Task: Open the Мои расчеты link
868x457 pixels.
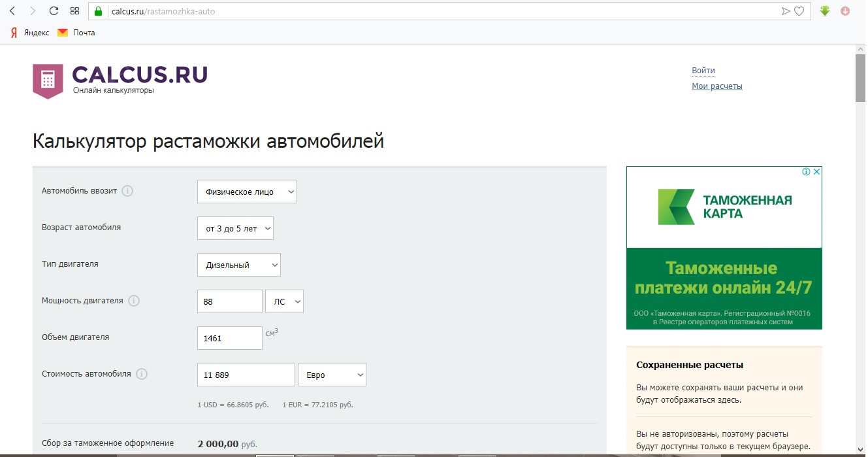Action: 717,86
